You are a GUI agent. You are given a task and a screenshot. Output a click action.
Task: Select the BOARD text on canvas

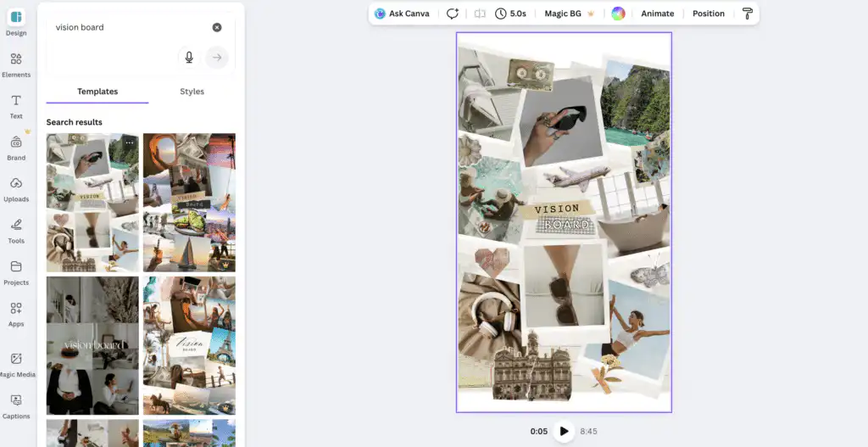(x=565, y=224)
